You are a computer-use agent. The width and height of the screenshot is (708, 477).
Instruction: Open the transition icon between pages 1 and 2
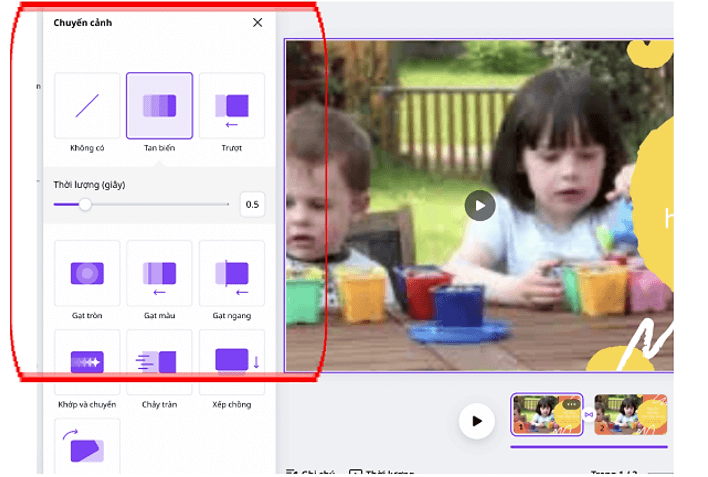589,414
